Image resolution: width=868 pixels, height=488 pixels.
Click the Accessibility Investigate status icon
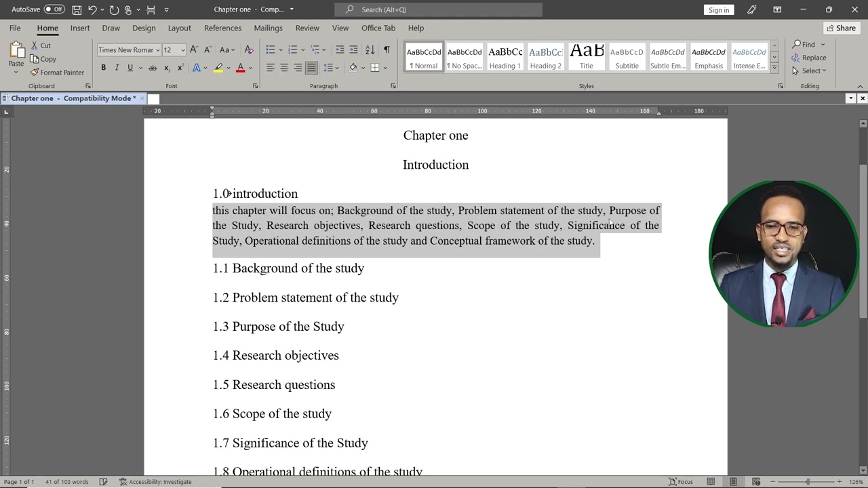point(155,482)
